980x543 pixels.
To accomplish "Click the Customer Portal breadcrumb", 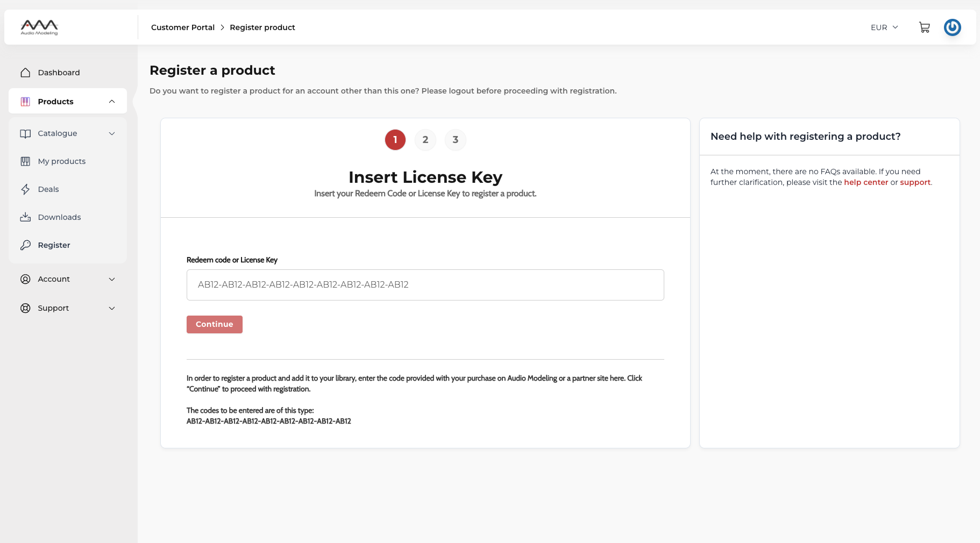I will (x=183, y=27).
